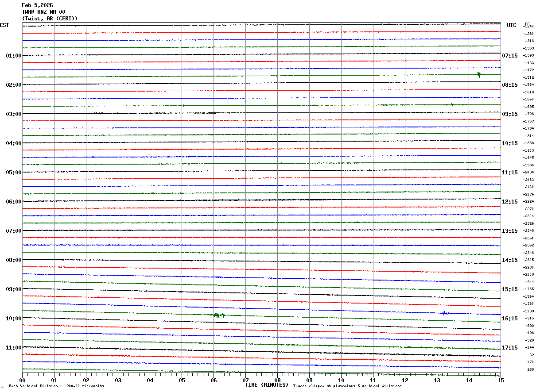Click the 17:15 UTC time label
The width and height of the screenshot is (536, 392).
tap(510, 348)
